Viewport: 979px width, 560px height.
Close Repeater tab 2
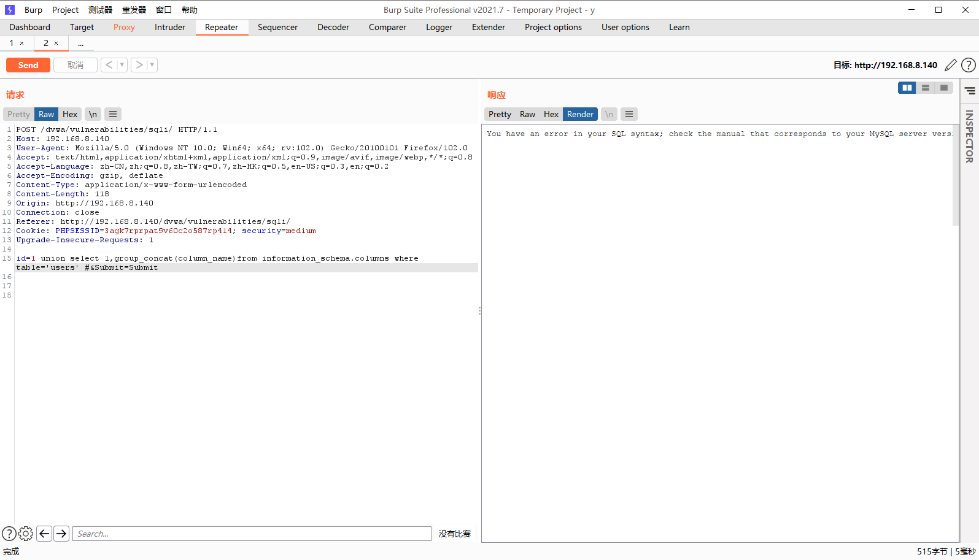(56, 44)
